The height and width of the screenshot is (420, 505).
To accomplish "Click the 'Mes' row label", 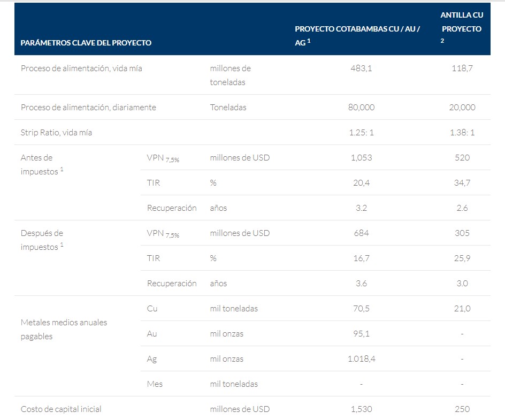I will [x=155, y=384].
